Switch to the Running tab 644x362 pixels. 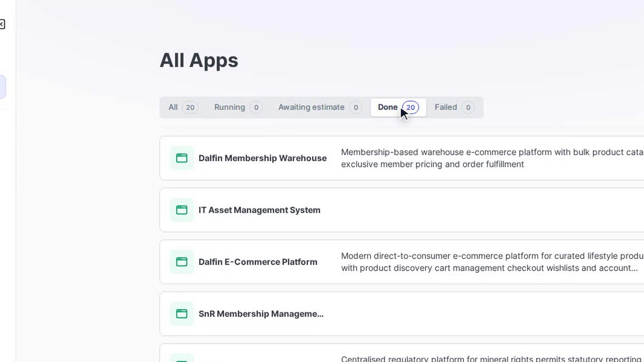238,107
